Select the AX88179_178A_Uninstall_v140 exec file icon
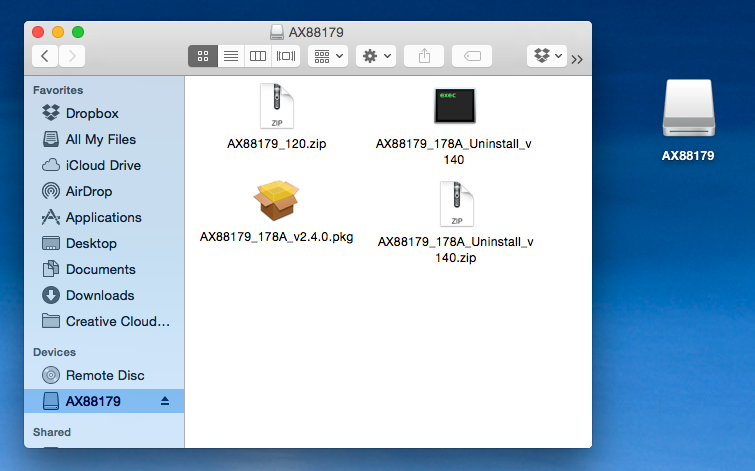This screenshot has height=471, width=755. (x=455, y=105)
